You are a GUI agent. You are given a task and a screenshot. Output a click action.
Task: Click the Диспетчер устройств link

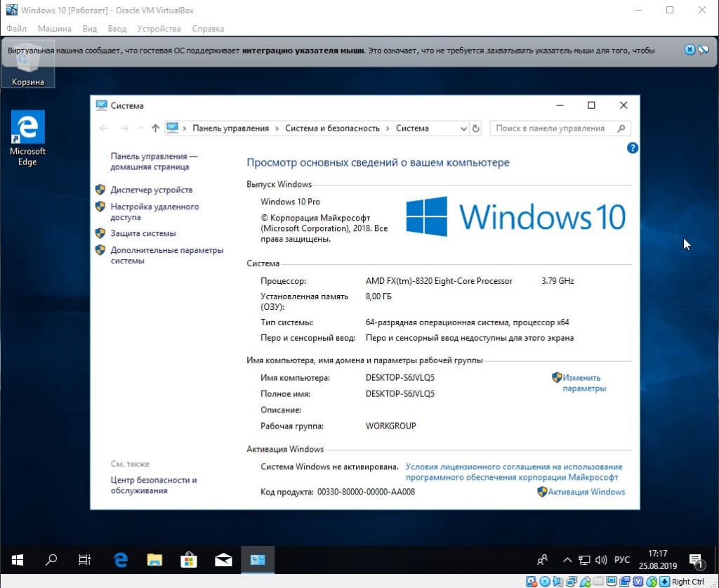(151, 190)
